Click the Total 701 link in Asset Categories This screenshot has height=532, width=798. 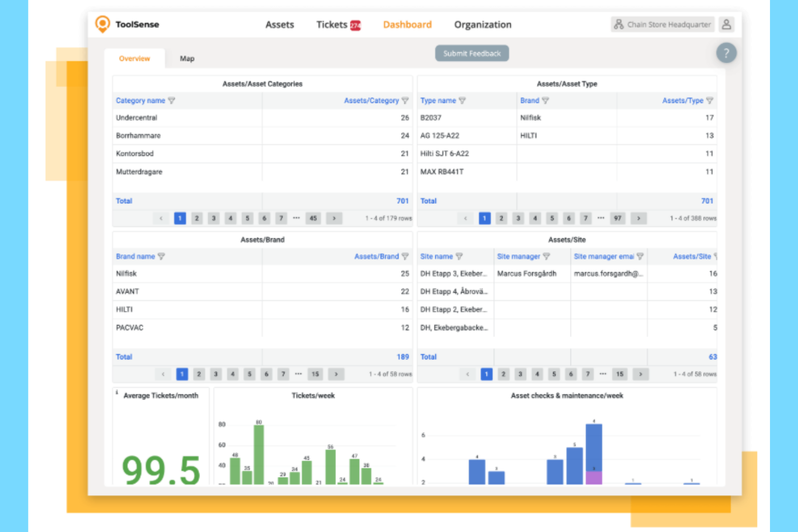[402, 201]
